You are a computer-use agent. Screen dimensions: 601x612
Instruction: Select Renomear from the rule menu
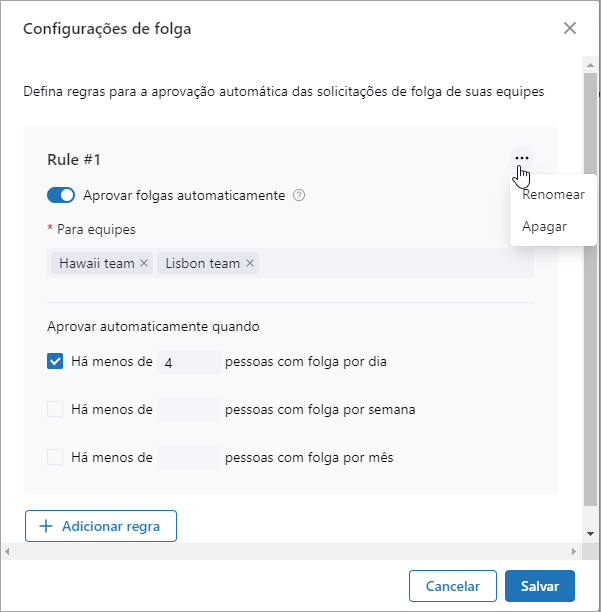point(553,195)
